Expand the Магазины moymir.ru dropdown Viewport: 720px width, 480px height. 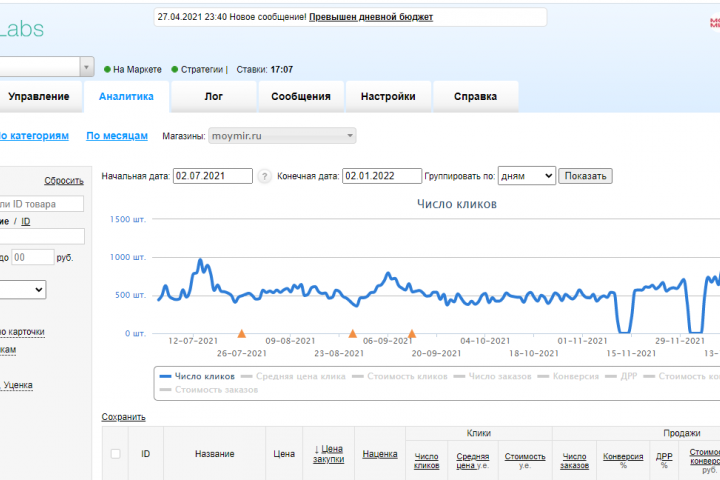pos(282,136)
